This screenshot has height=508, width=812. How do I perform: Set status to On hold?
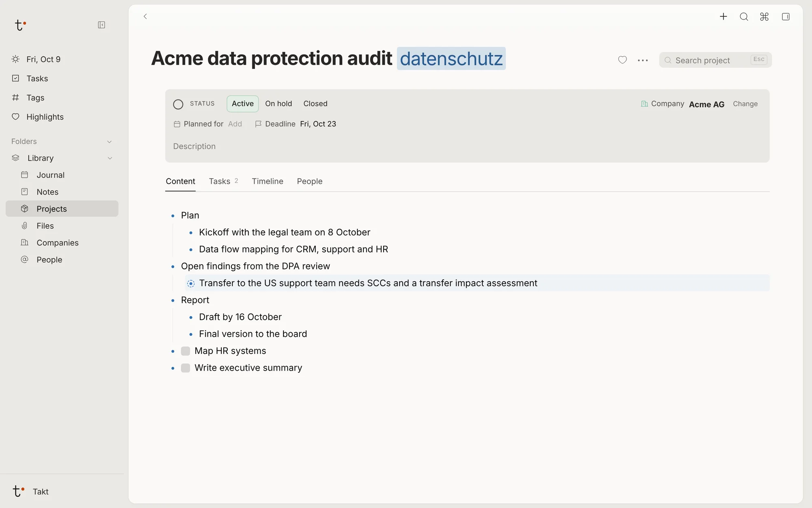279,104
